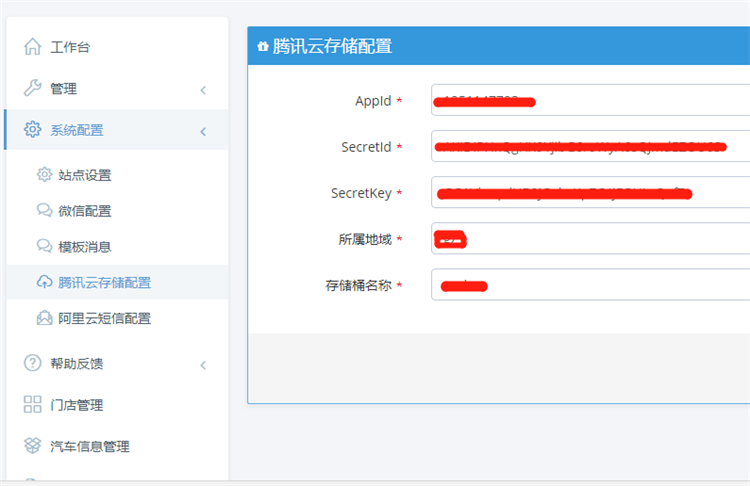Screen dimensions: 750x486
Task: Click the gear icon beside 站点设置
Action: (x=44, y=175)
